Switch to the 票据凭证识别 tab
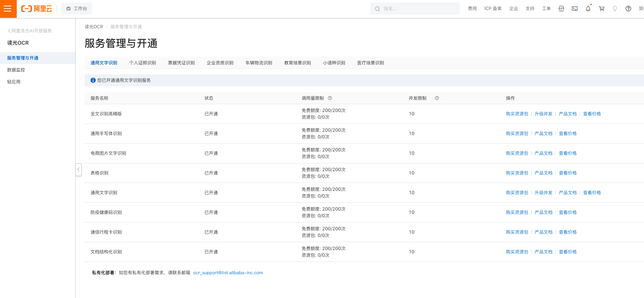 click(181, 63)
